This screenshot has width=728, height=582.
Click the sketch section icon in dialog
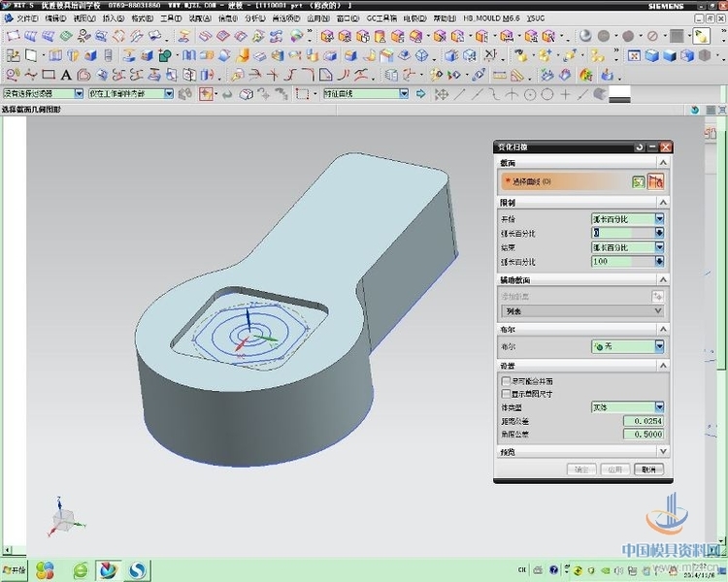coord(639,181)
